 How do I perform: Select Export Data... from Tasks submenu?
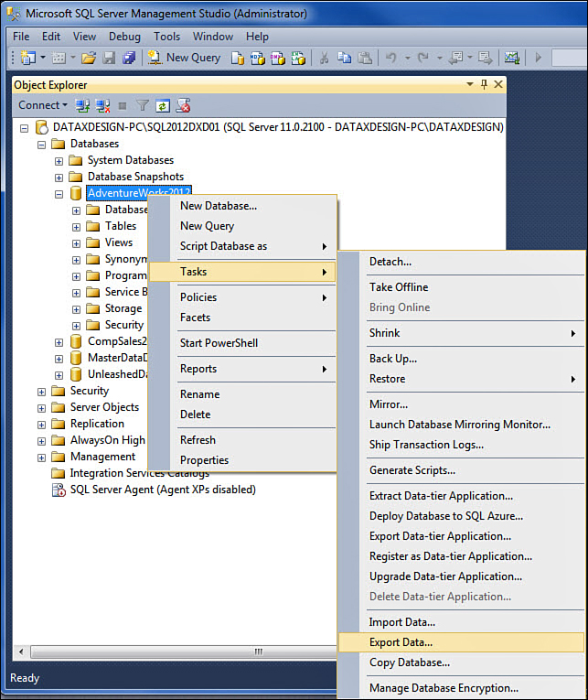pyautogui.click(x=401, y=642)
